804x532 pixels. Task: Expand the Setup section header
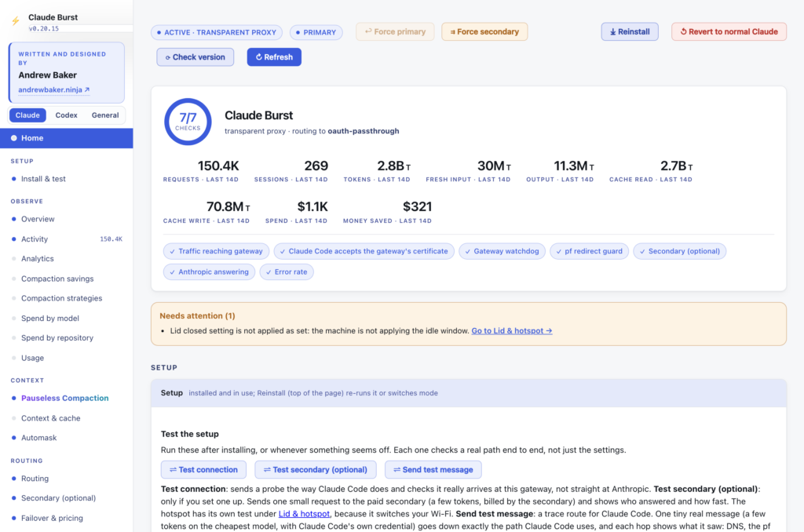click(468, 393)
